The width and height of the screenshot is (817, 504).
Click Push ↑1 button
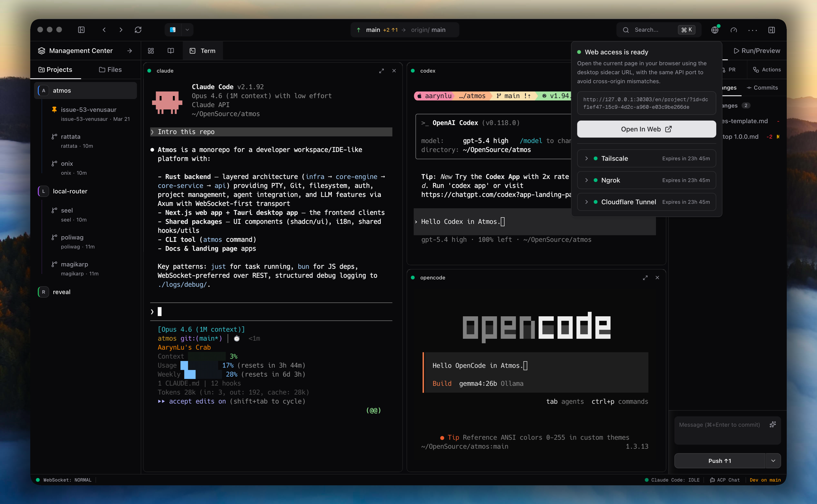click(719, 461)
